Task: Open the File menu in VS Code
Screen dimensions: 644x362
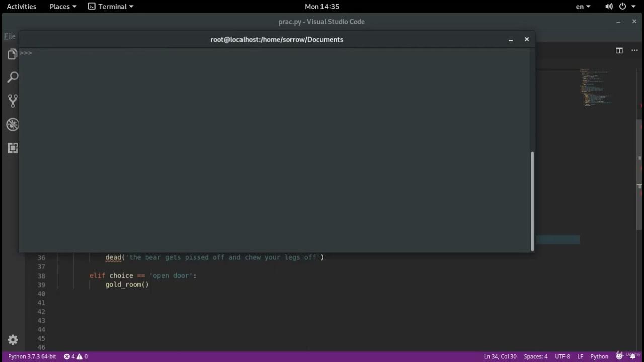Action: click(x=10, y=36)
